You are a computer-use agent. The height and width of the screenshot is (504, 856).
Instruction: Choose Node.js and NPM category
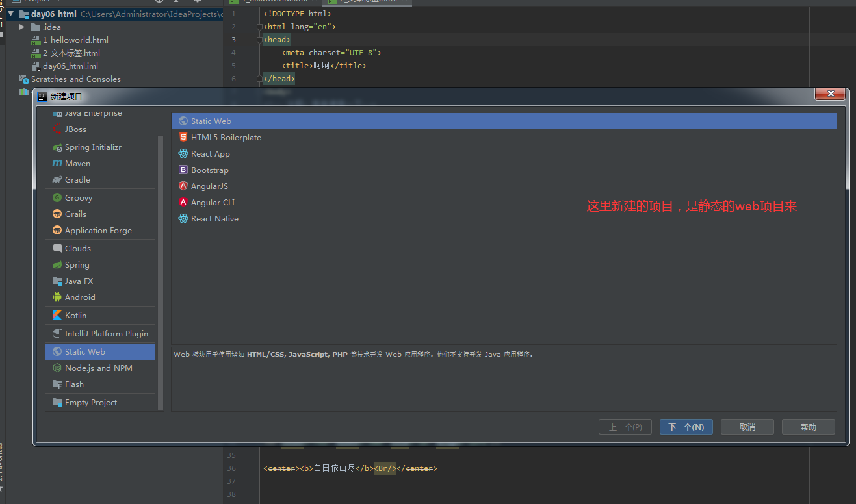coord(100,368)
